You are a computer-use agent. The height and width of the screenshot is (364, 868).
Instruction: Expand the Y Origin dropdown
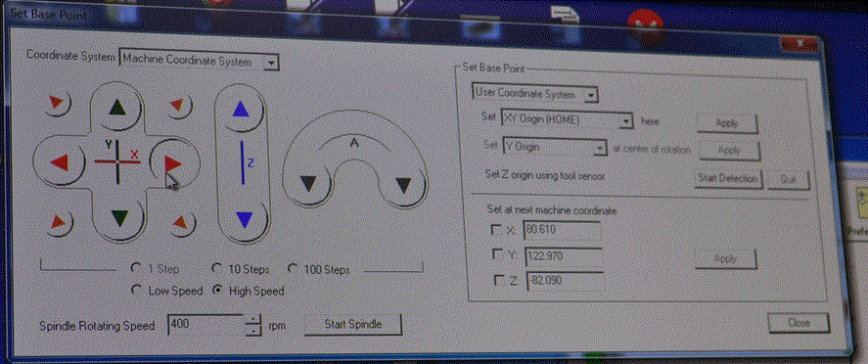[600, 148]
